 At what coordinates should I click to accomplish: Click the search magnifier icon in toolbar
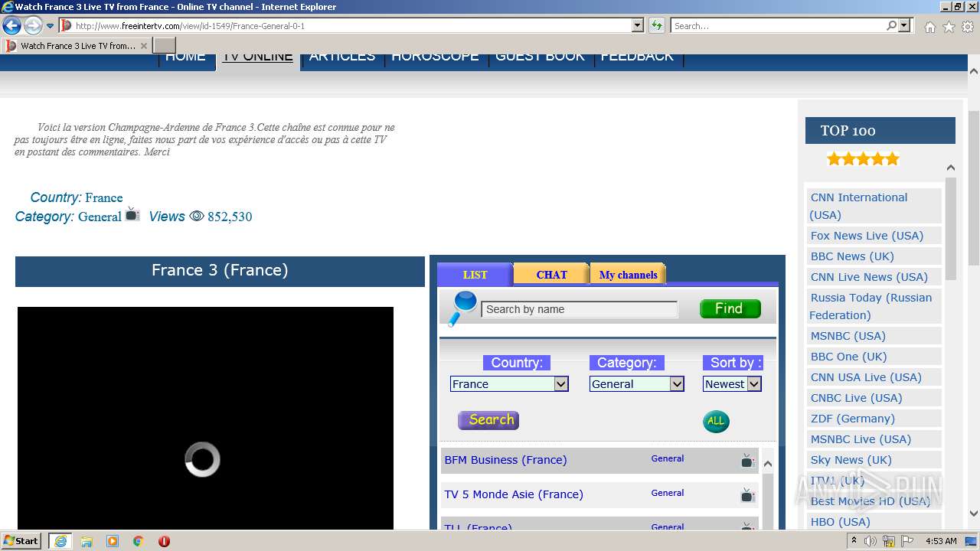(891, 26)
